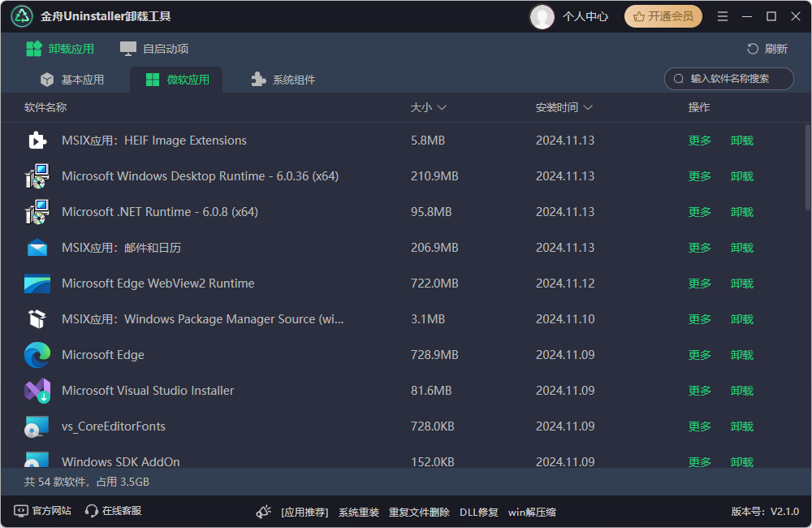
Task: Click the 输入软件名称搜索 search field
Action: coord(729,79)
